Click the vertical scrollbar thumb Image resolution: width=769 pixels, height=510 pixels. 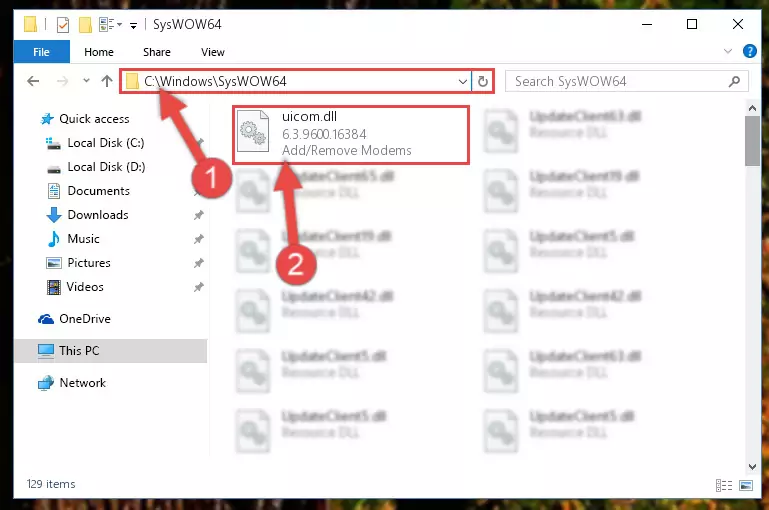tap(752, 141)
